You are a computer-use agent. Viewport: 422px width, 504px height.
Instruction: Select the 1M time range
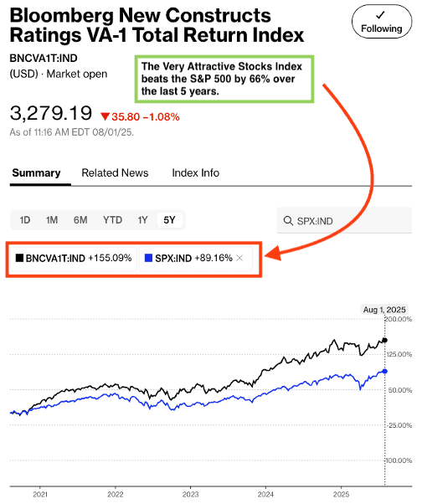click(x=52, y=220)
